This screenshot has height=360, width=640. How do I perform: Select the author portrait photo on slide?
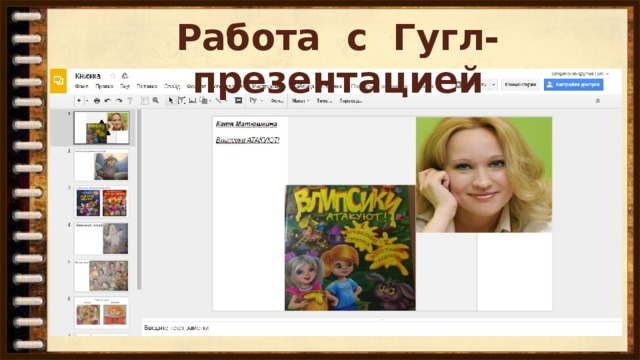point(484,175)
